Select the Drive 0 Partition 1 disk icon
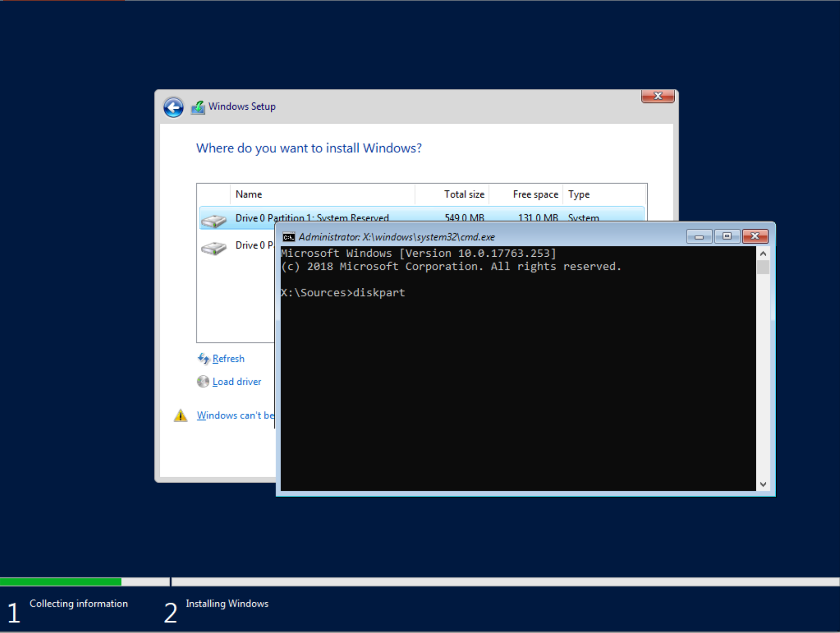The height and width of the screenshot is (633, 840). click(x=214, y=220)
